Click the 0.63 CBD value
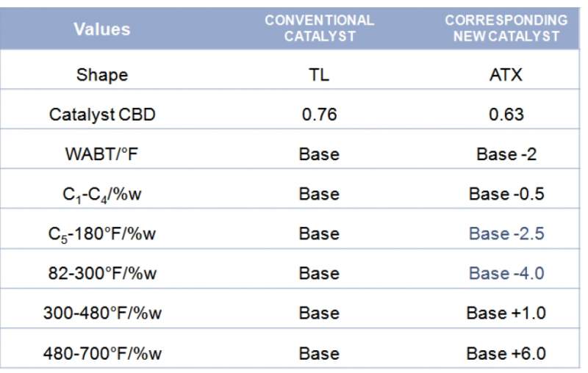Screen dimensions: 588x373 [x=506, y=115]
